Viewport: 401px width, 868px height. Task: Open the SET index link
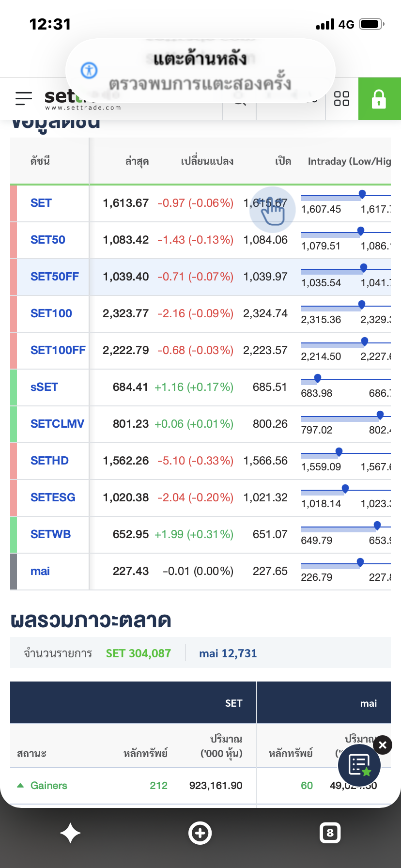pyautogui.click(x=41, y=203)
